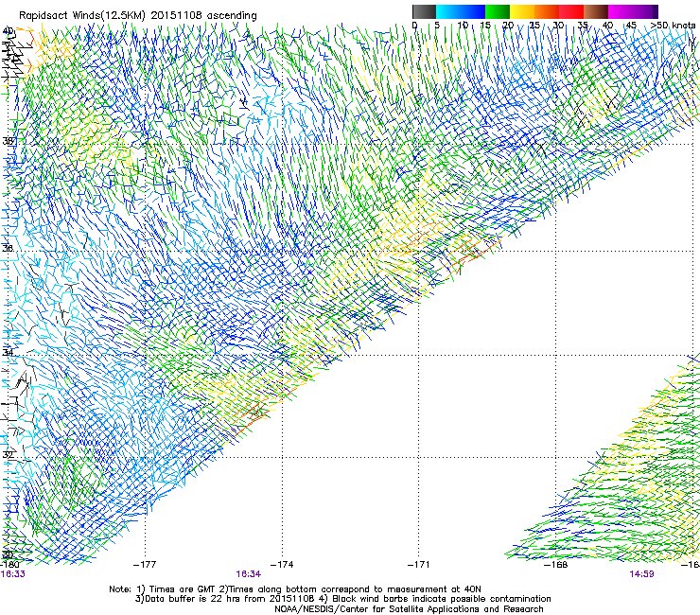The height and width of the screenshot is (615, 700).
Task: Click the purple time stamp '16:33'
Action: 13,574
